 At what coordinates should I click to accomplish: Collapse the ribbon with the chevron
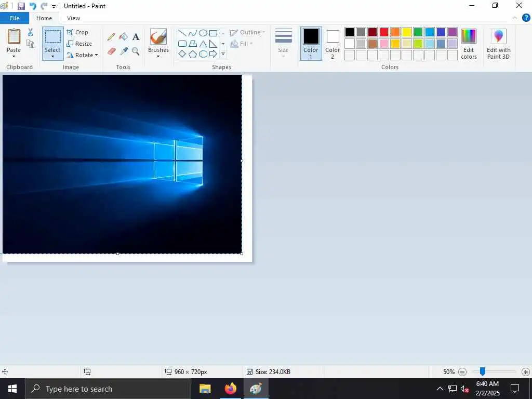[515, 18]
